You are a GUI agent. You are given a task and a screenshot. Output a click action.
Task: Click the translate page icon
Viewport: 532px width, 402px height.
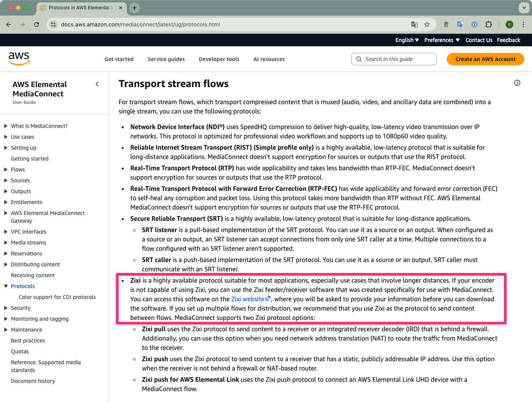[x=415, y=24]
